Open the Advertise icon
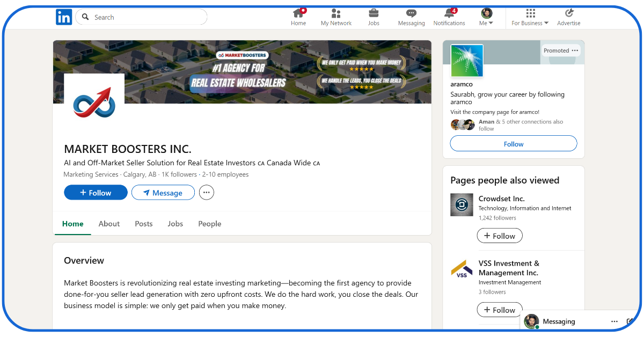The width and height of the screenshot is (644, 337). click(569, 13)
